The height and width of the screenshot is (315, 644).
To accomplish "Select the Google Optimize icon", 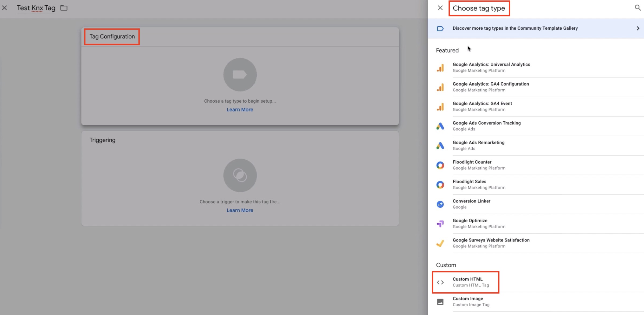I will 440,223.
